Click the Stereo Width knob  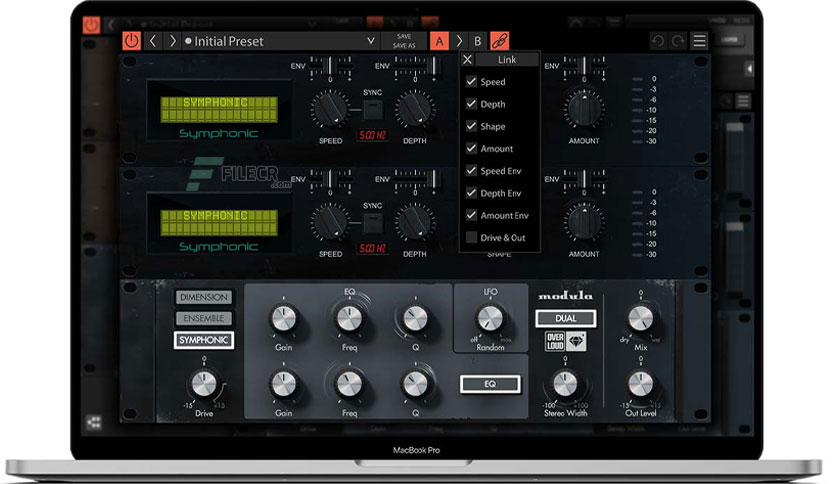click(x=565, y=384)
